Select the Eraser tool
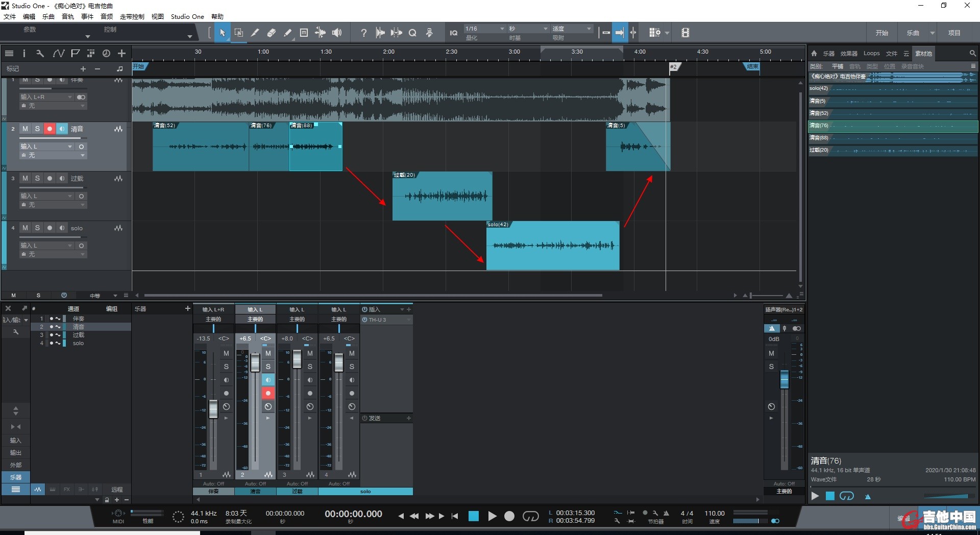Viewport: 980px width, 535px height. coord(271,33)
